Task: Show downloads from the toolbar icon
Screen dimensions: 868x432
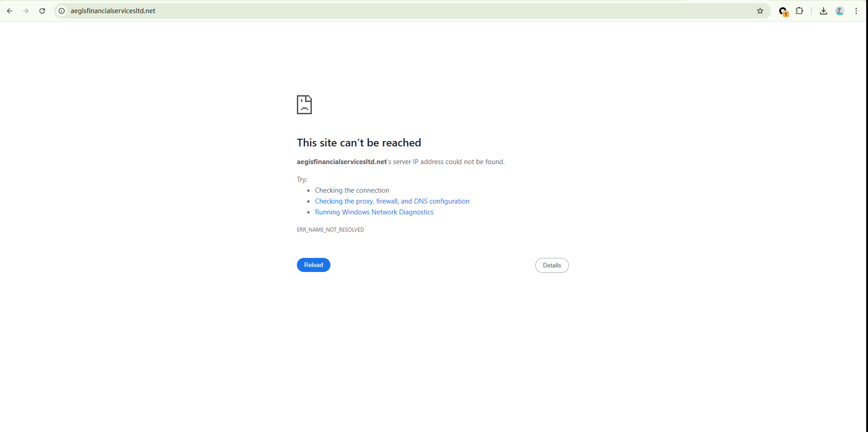Action: pyautogui.click(x=824, y=11)
